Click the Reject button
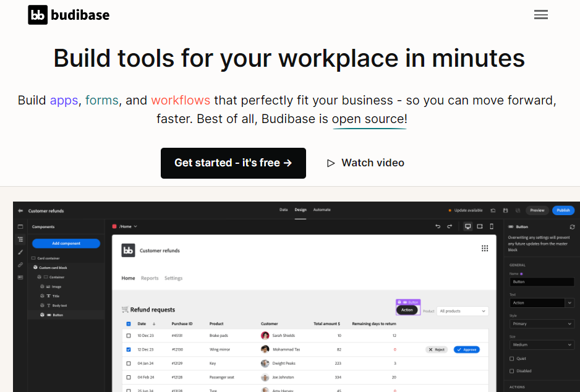The height and width of the screenshot is (392, 580). 437,349
